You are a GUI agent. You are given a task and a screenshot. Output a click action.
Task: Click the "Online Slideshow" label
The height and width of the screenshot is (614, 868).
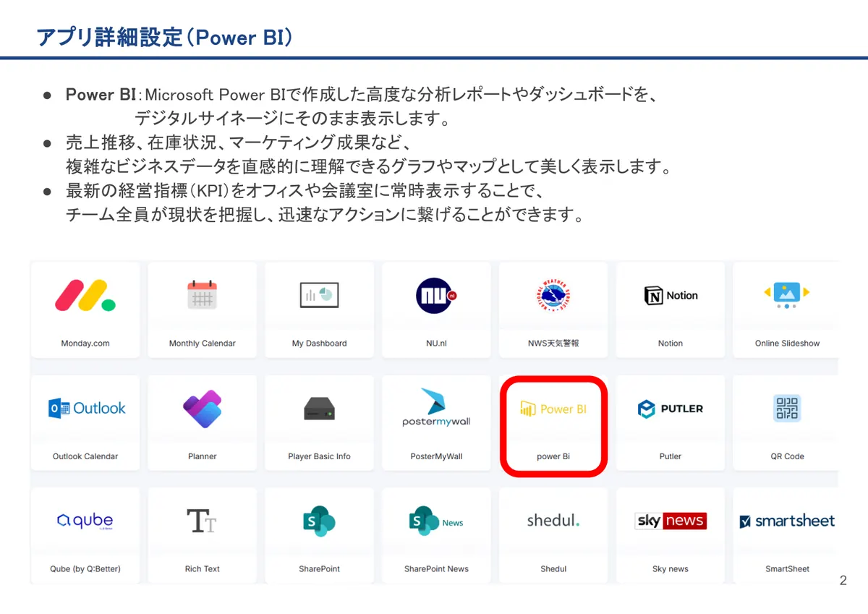pos(787,344)
